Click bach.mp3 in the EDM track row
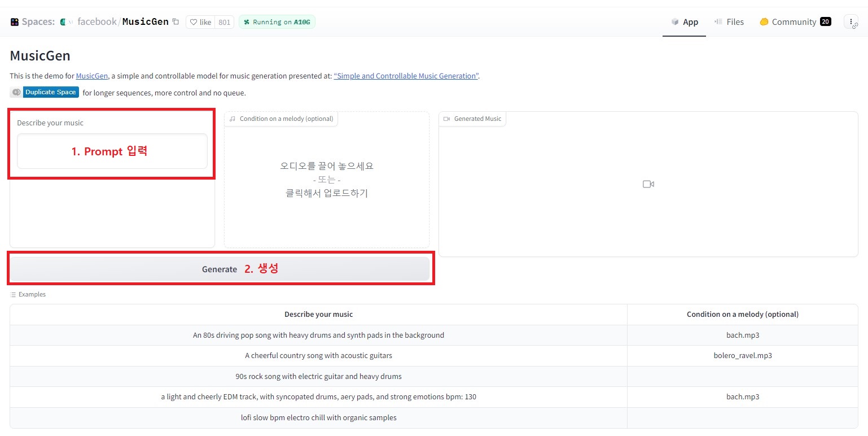 (743, 397)
